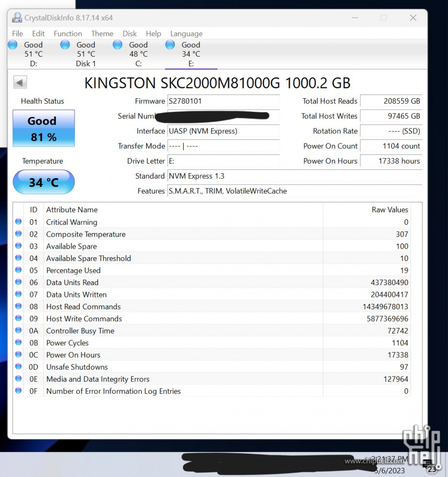Click the KINGSTON SKC2000M81000G disk title

click(217, 83)
